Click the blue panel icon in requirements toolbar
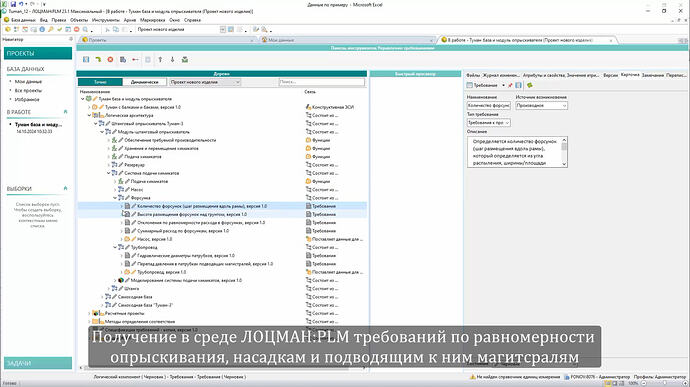690x387 pixels. coord(86,59)
